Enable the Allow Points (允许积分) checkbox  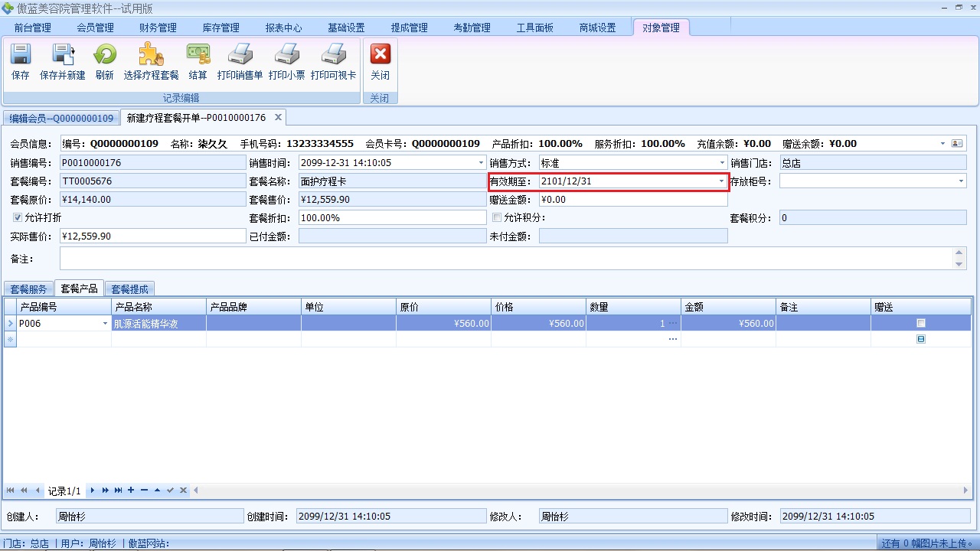point(497,217)
